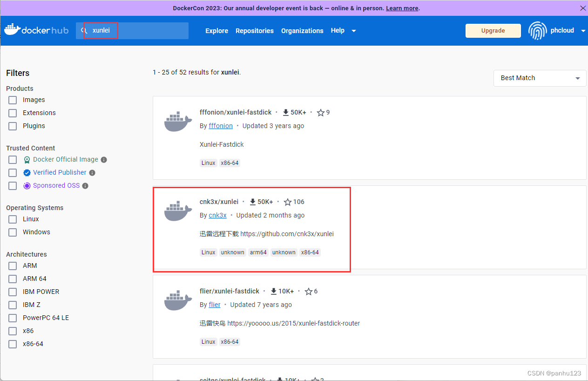Tick the Linux operating system checkbox

(13, 219)
